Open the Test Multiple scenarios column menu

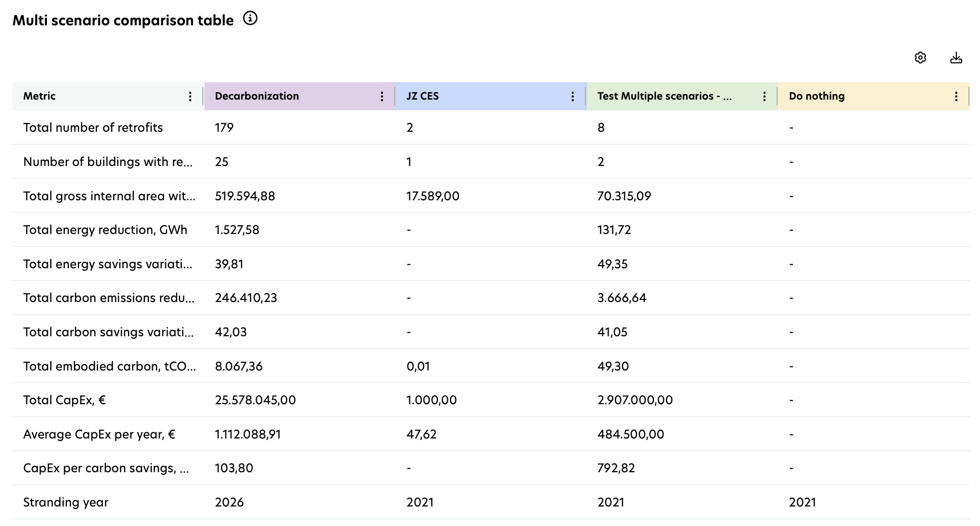pos(765,96)
